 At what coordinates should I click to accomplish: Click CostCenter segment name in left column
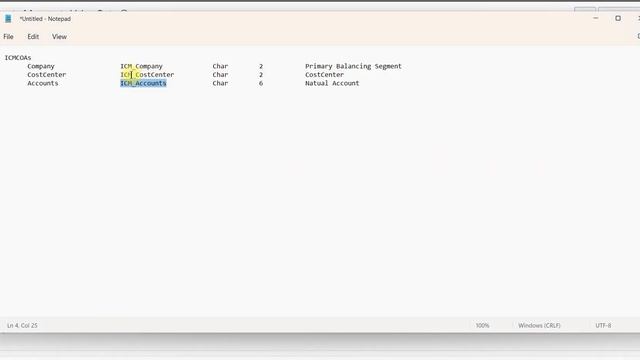47,75
